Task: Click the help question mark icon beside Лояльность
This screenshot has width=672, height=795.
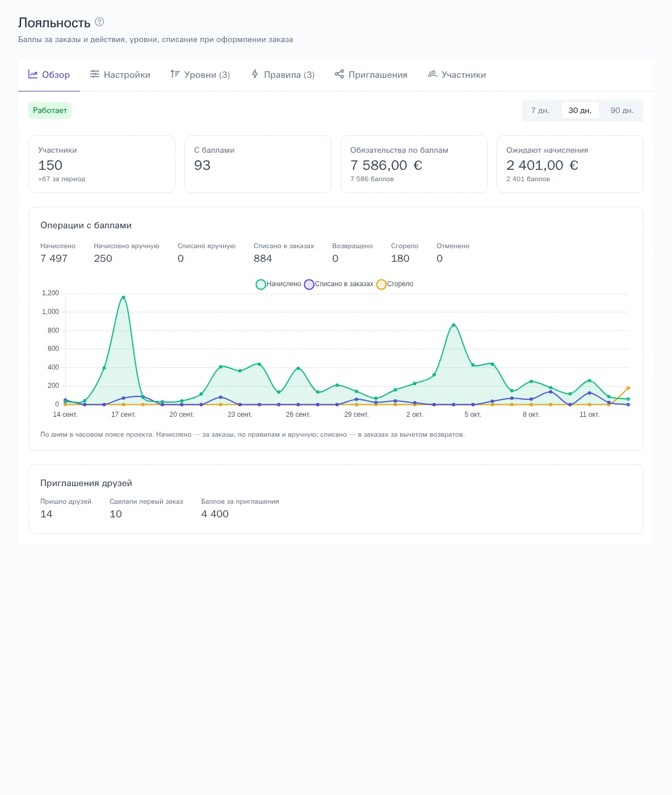Action: pyautogui.click(x=99, y=22)
